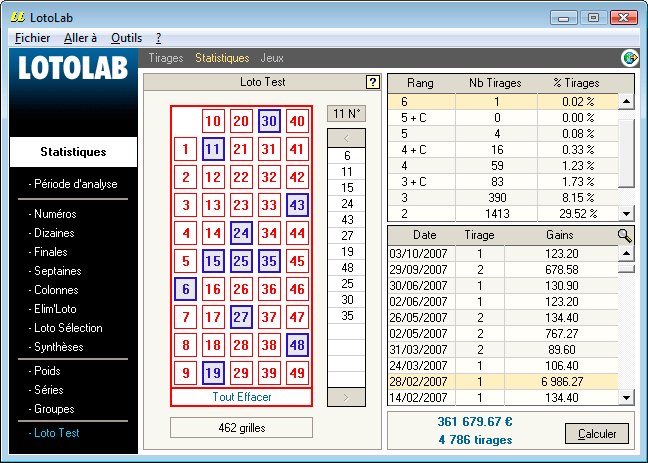Click the globe icon at top right
648x463 pixels.
click(630, 58)
